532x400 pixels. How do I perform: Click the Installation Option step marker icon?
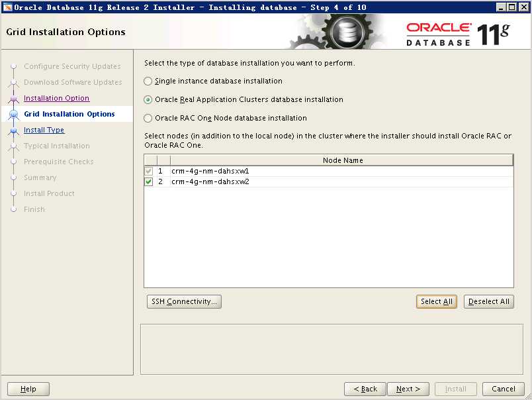(14, 99)
